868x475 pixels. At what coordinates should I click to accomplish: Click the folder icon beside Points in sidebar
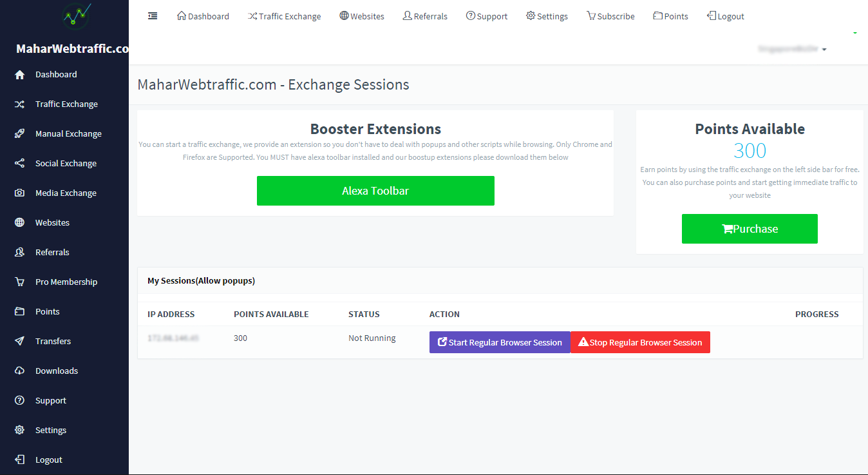20,312
